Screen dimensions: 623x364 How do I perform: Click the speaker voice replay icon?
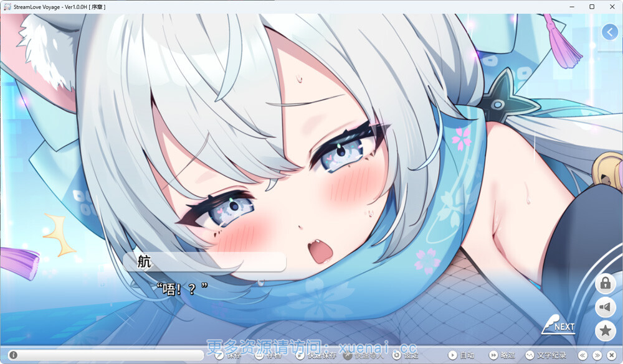(605, 307)
